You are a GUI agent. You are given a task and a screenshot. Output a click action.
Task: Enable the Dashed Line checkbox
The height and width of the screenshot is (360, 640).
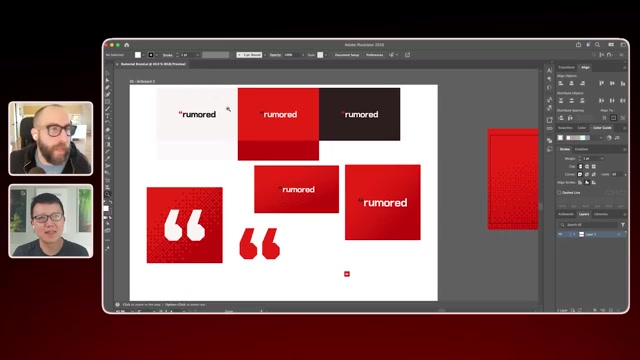pyautogui.click(x=559, y=193)
